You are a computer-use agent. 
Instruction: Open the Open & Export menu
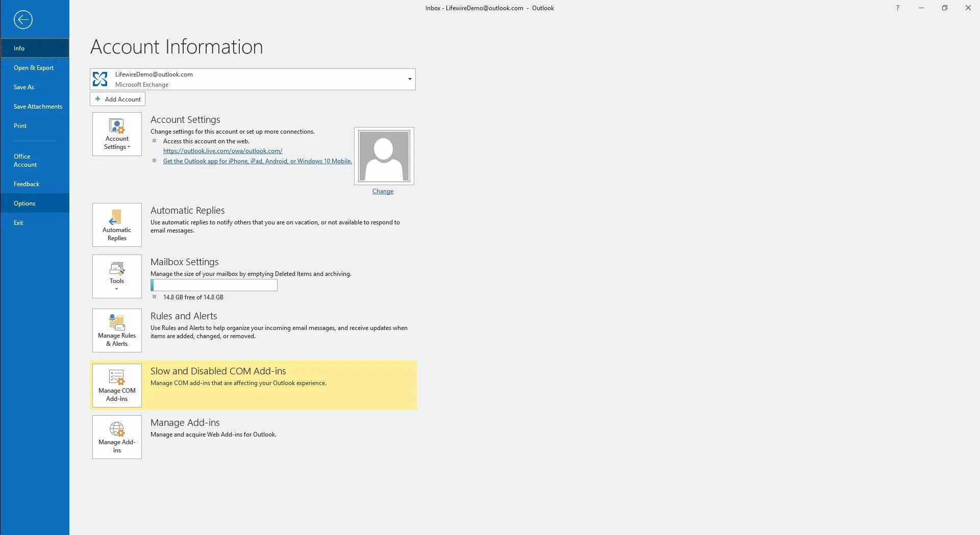click(35, 68)
